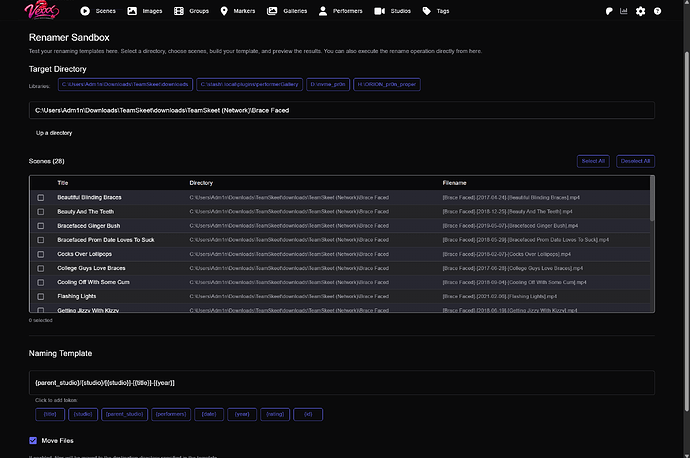Click the Markers pin icon
This screenshot has width=690, height=458.
[x=224, y=11]
